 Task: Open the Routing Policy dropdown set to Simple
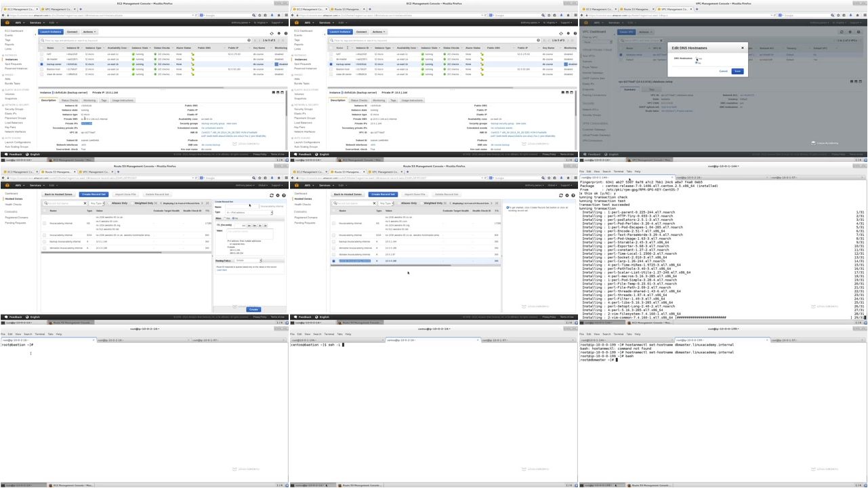[248, 260]
